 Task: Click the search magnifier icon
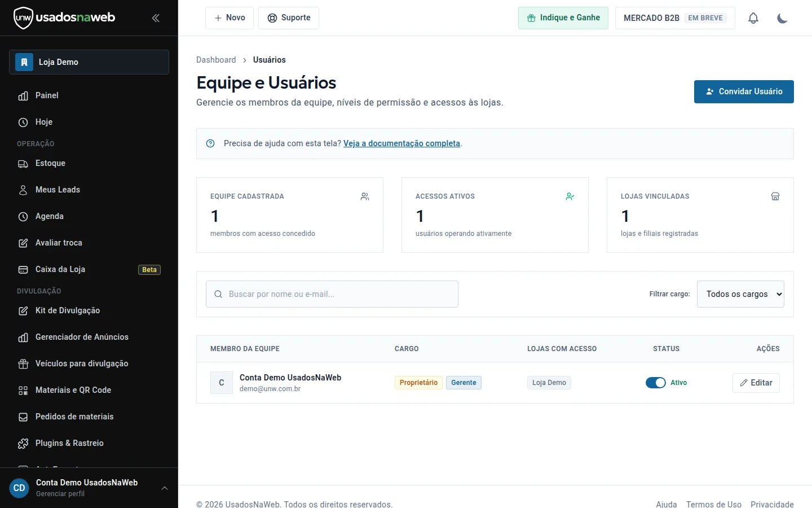pyautogui.click(x=218, y=294)
